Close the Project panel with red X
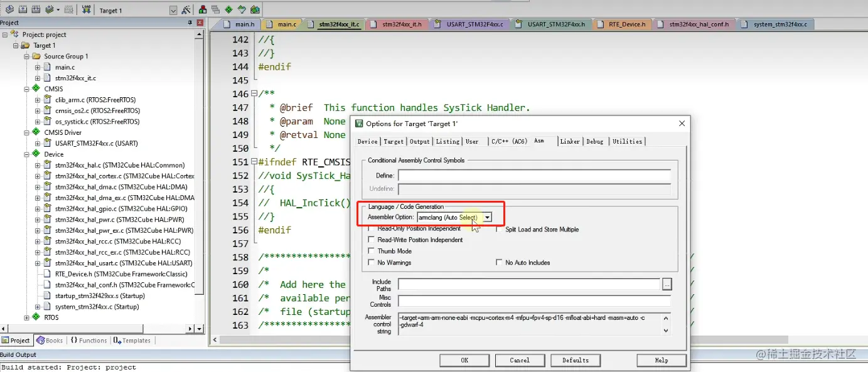This screenshot has height=372, width=868. [201, 23]
